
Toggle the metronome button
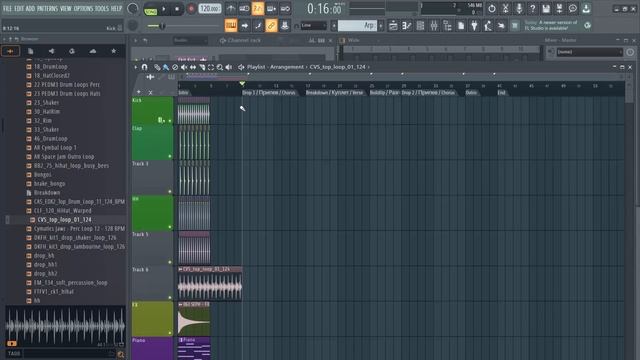[x=231, y=9]
